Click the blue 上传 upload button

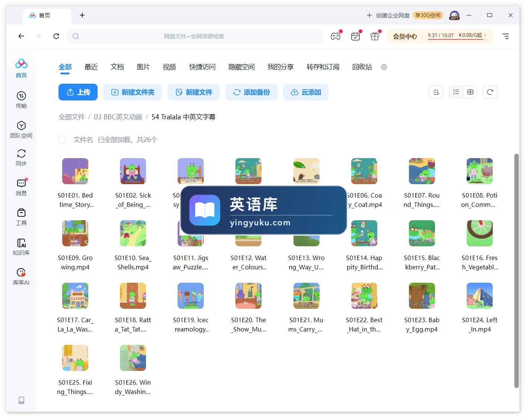pyautogui.click(x=78, y=92)
